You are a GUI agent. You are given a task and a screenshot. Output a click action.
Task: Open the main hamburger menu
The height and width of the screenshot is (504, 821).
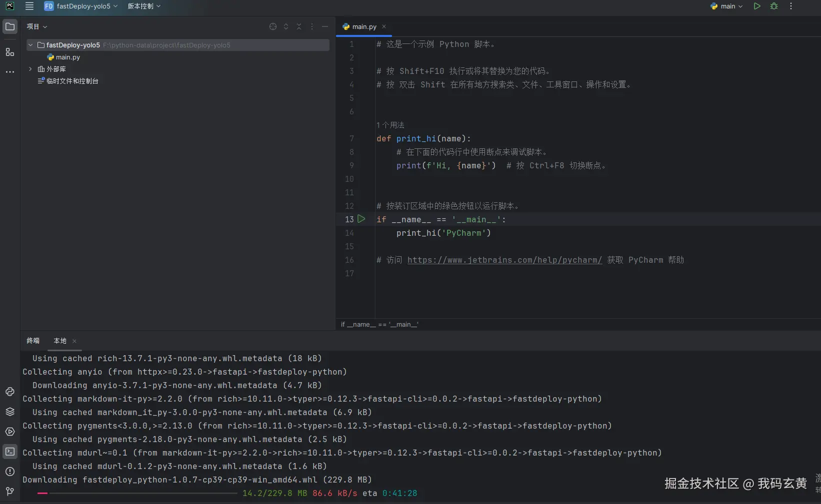click(29, 6)
